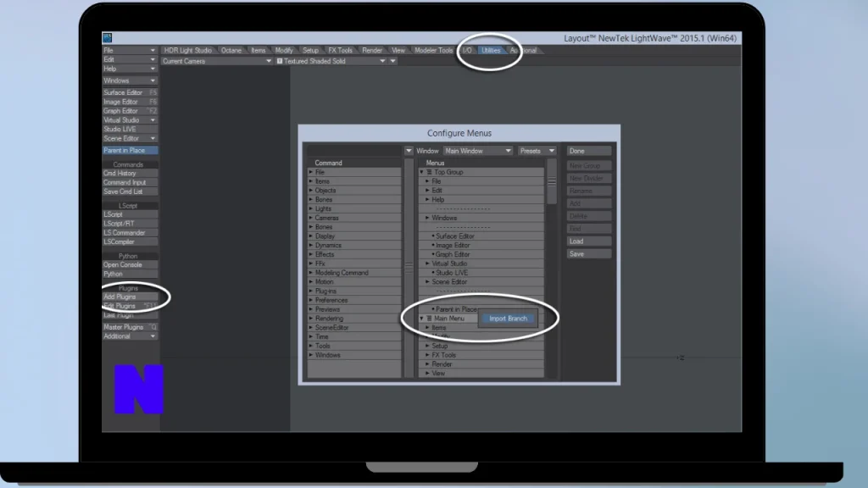Click the LSCompiler button
868x488 pixels.
coord(130,241)
